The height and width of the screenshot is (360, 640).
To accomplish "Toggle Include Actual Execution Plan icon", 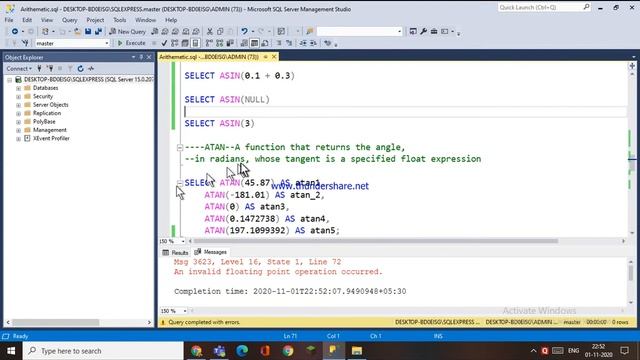I will tap(209, 43).
